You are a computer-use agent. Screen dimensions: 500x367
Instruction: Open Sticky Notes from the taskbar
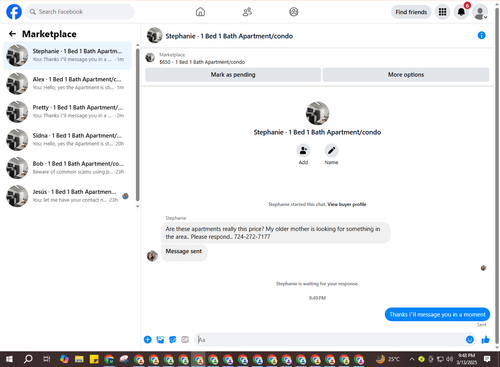pyautogui.click(x=94, y=359)
